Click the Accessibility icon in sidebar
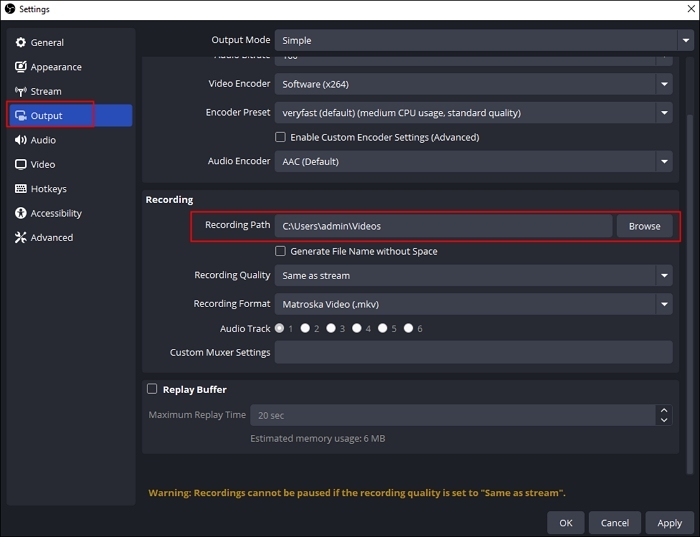 pos(21,213)
